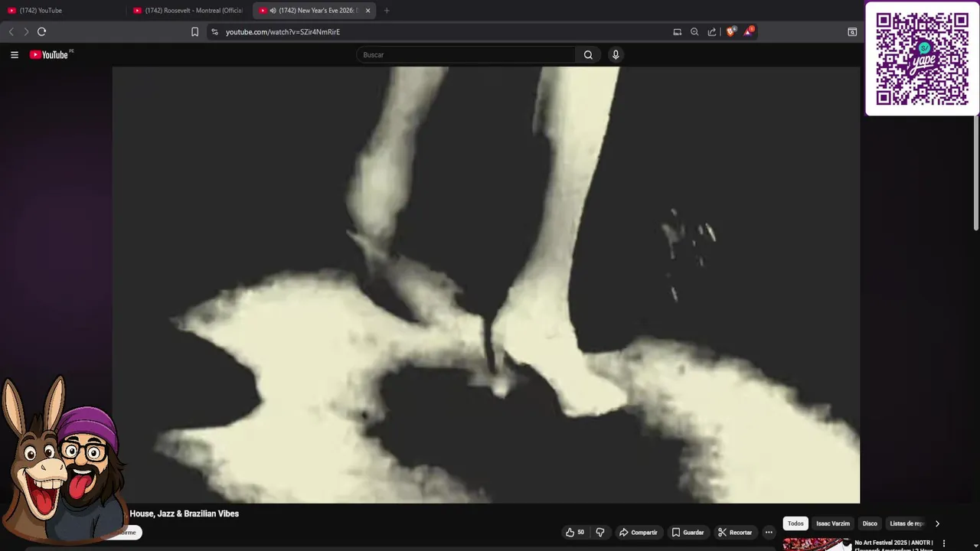Reload the current page
Viewport: 980px width, 551px height.
[x=41, y=31]
